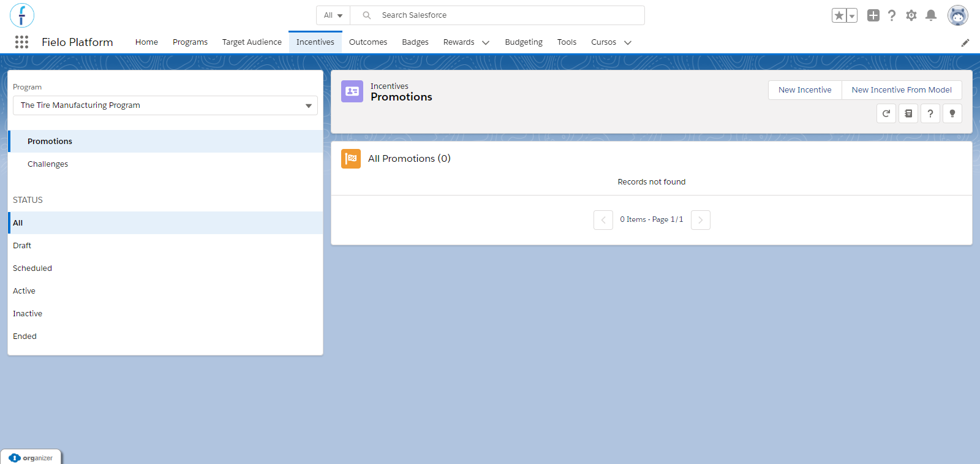Expand the Cursos tab chevron menu

628,43
